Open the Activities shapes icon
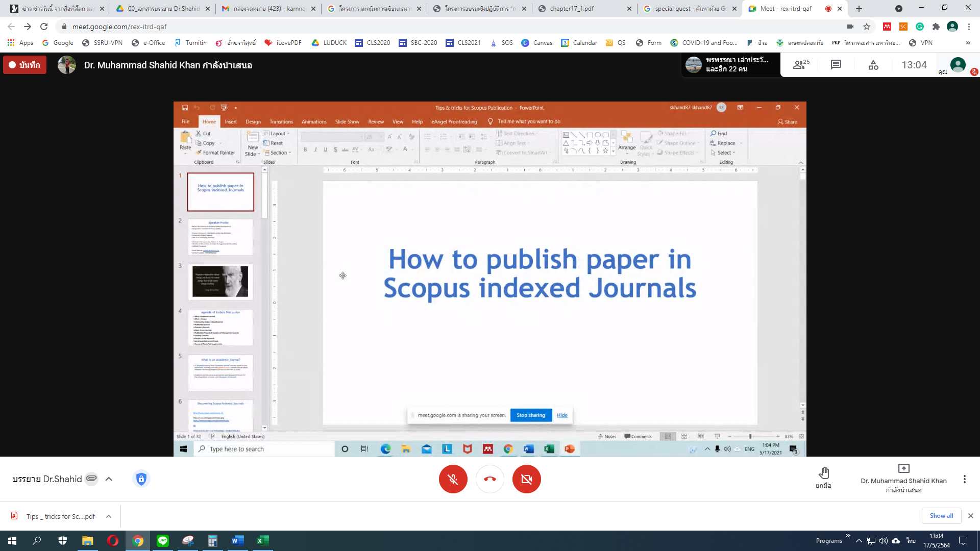 coord(873,65)
